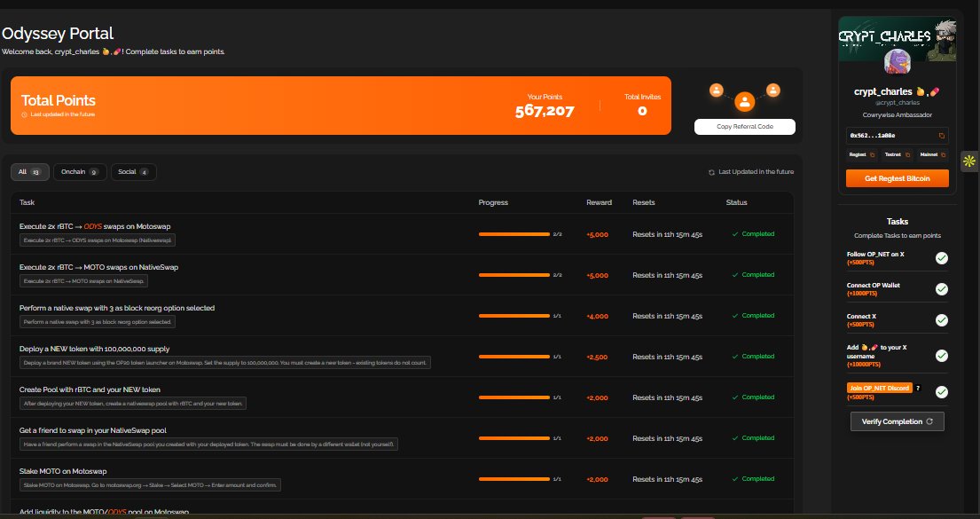Click the clock icon under Total Points
Screen dimensions: 980x519
[x=24, y=115]
